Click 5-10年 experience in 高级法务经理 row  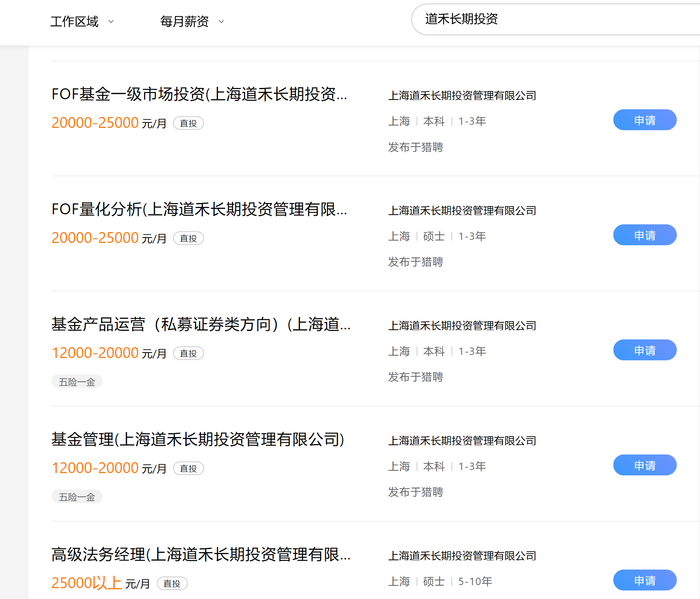[475, 582]
